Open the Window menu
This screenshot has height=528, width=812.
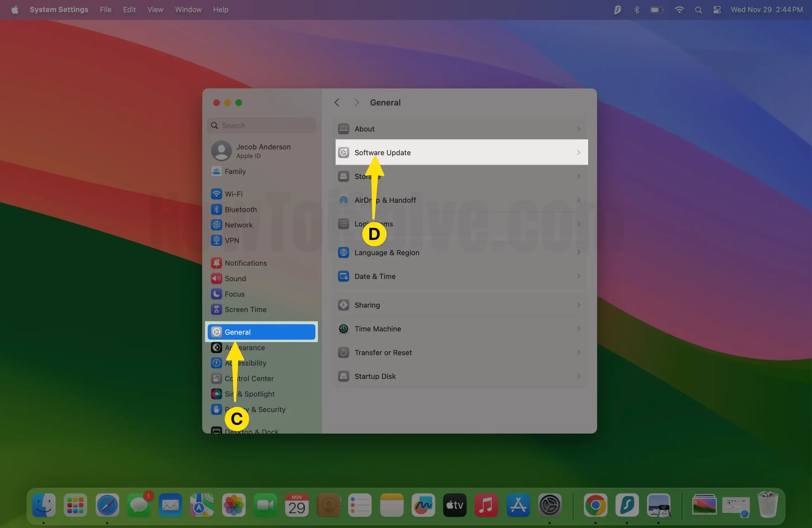pyautogui.click(x=188, y=10)
